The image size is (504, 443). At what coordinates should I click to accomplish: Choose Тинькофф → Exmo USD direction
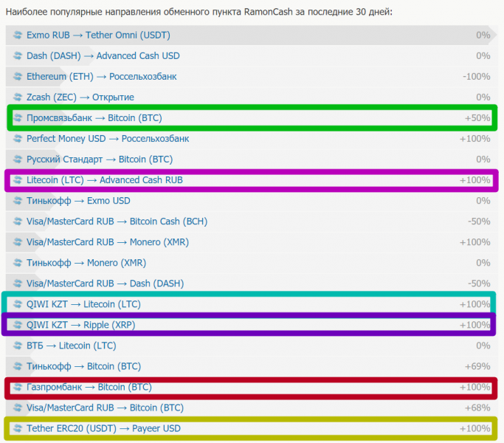78,201
